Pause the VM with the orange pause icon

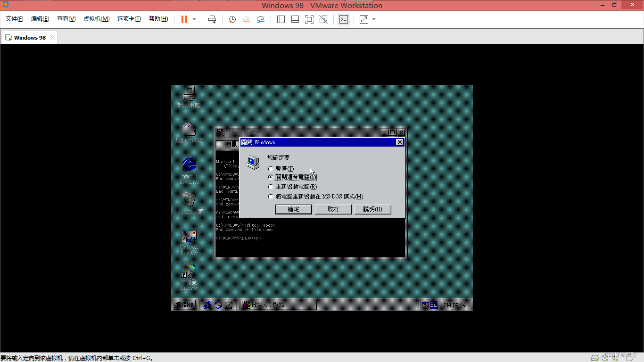coord(184,19)
